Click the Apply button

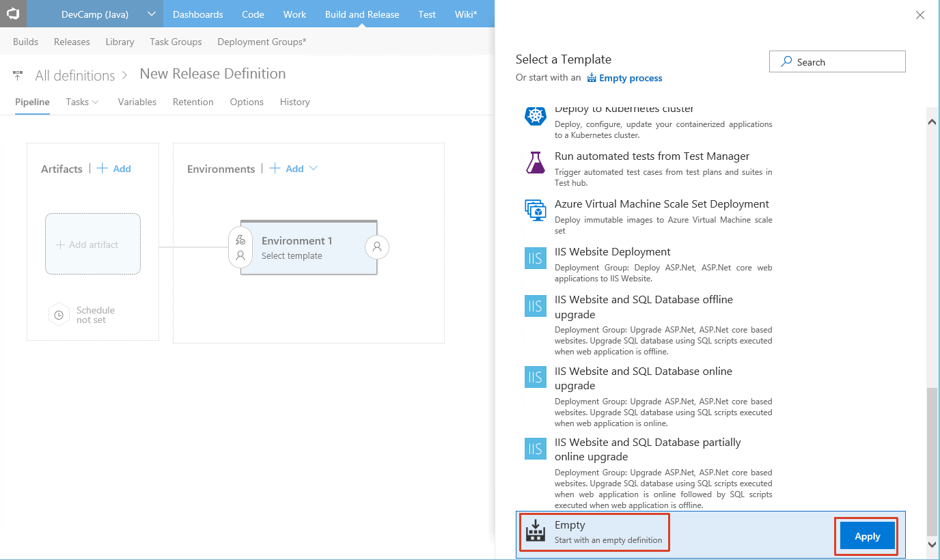click(867, 536)
